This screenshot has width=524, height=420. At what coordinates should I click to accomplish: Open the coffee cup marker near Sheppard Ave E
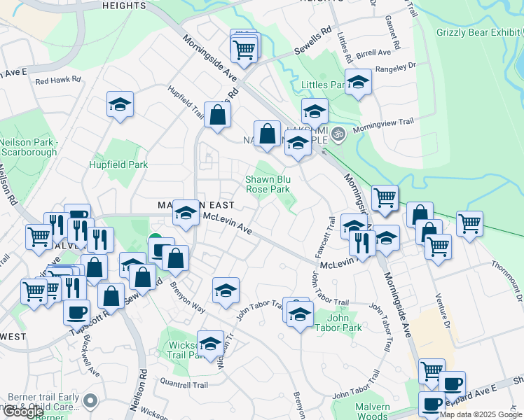click(452, 384)
